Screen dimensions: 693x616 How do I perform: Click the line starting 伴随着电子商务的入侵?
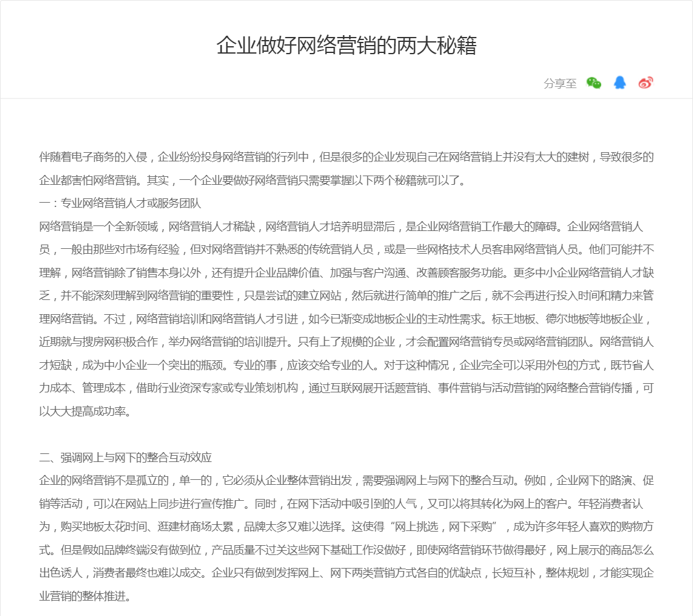tap(346, 157)
